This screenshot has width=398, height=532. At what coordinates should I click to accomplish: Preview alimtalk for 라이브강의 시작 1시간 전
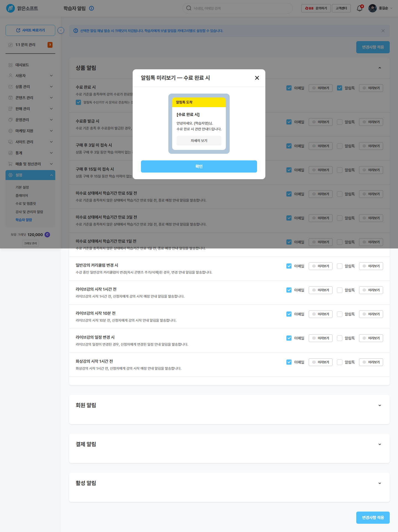(x=371, y=290)
